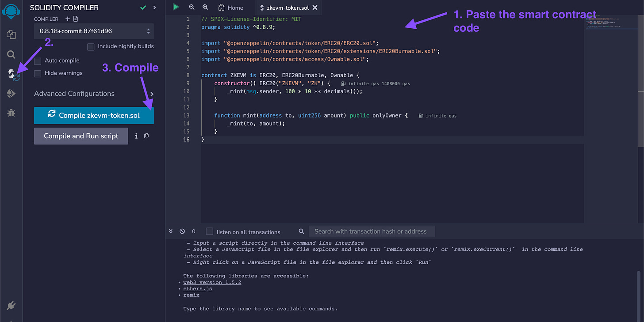The image size is (644, 322).
Task: Toggle the terminal collapse double-chevron icon
Action: [x=171, y=231]
